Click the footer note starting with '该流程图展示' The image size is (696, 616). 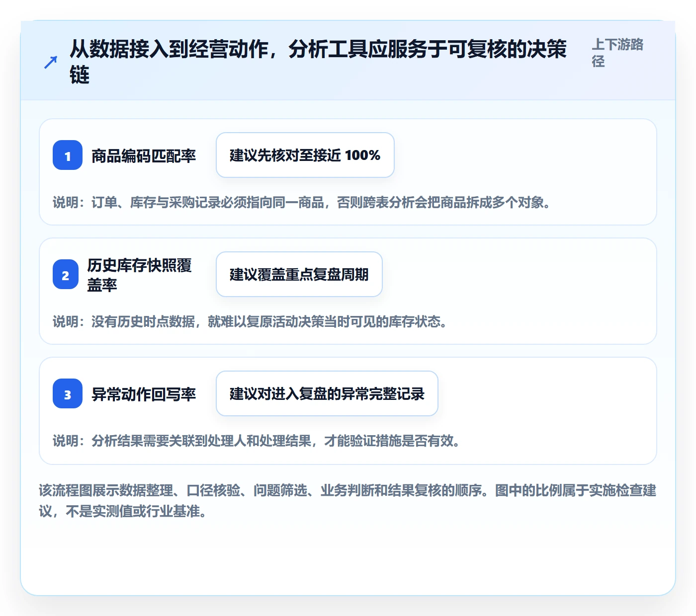(348, 501)
